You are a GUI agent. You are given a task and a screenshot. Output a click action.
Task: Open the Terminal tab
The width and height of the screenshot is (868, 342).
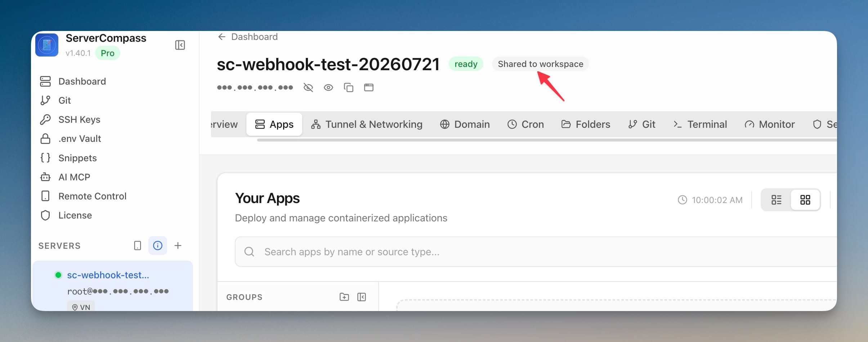click(700, 124)
